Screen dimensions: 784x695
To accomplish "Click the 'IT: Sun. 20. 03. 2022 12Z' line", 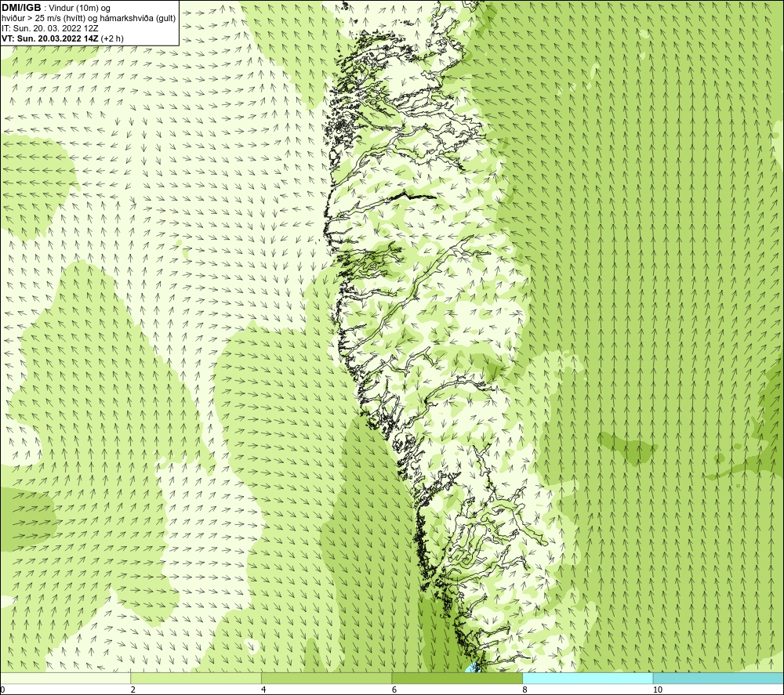I will click(x=50, y=28).
